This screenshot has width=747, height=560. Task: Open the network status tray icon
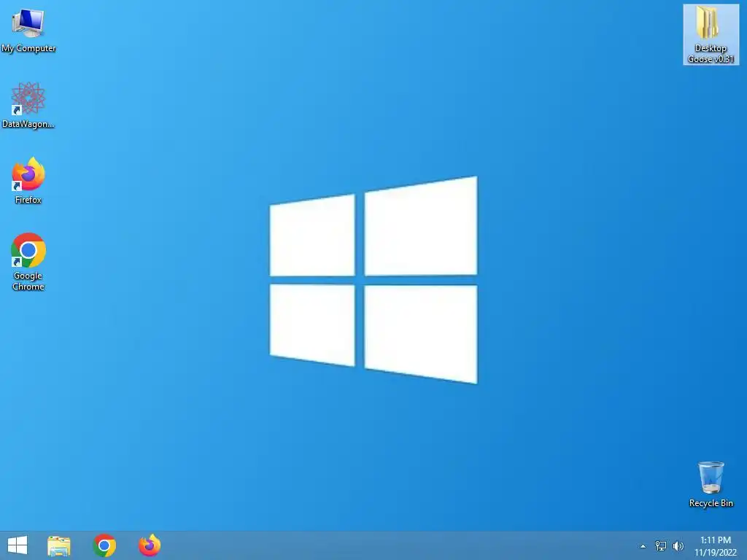[x=661, y=546]
